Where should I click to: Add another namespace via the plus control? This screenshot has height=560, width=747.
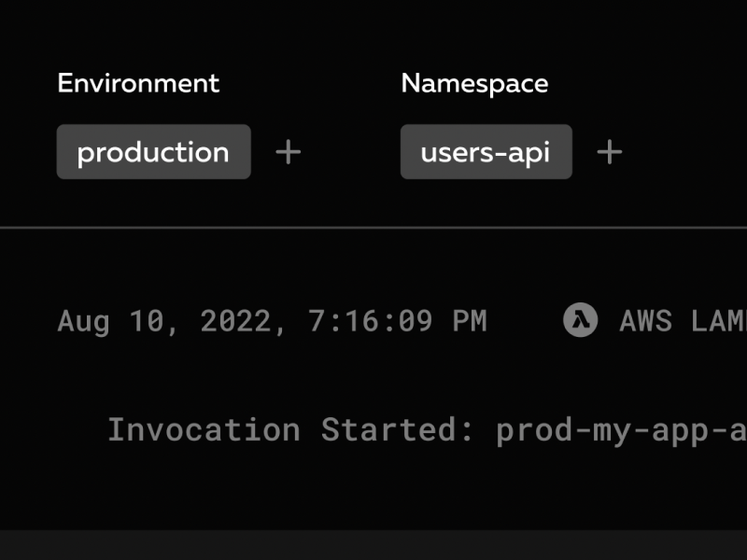(609, 151)
